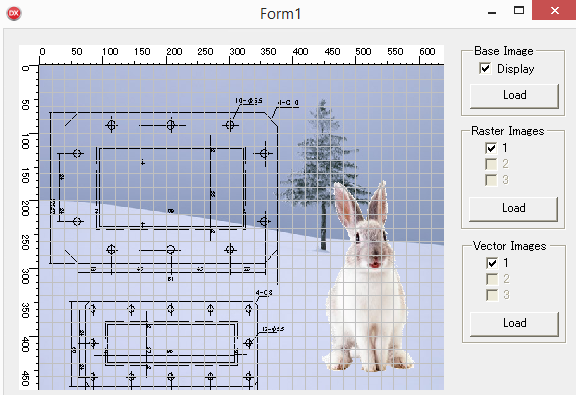The width and height of the screenshot is (576, 395).
Task: Click Vector Images checkbox 2
Action: pos(492,279)
